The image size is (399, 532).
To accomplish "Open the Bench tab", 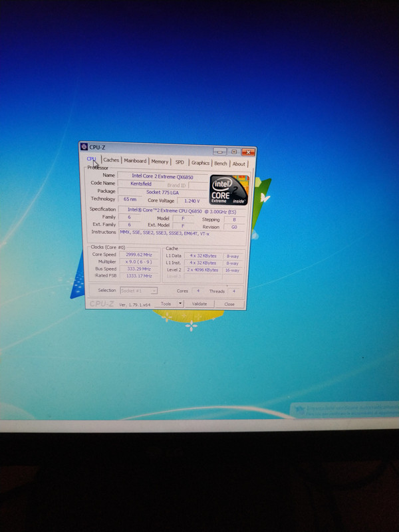I will point(221,164).
